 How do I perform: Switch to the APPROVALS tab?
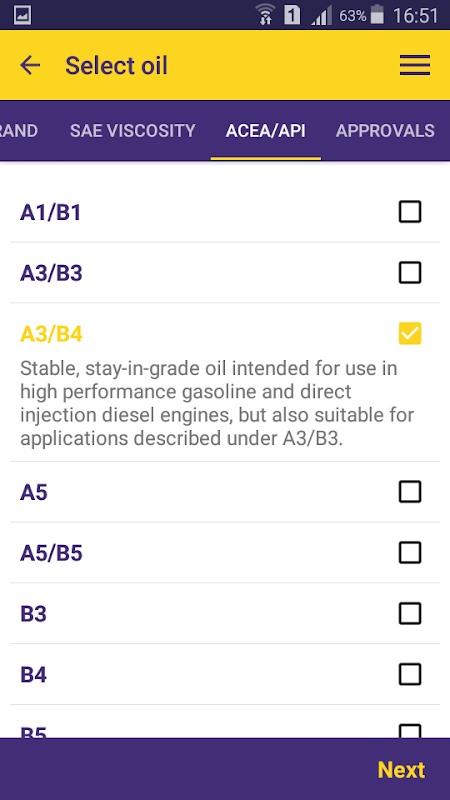[385, 131]
